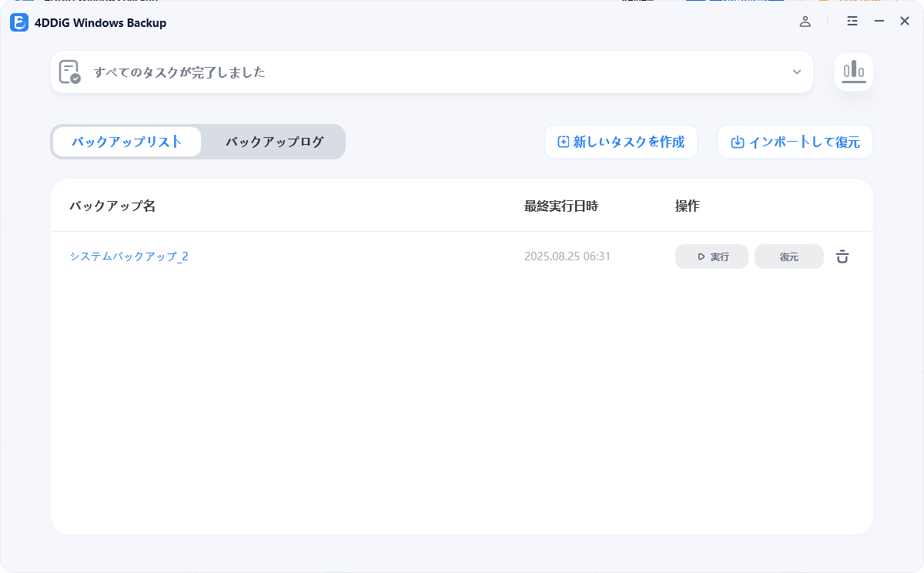924x573 pixels.
Task: Click the すべてのタスクが完了しました status message
Action: click(179, 72)
